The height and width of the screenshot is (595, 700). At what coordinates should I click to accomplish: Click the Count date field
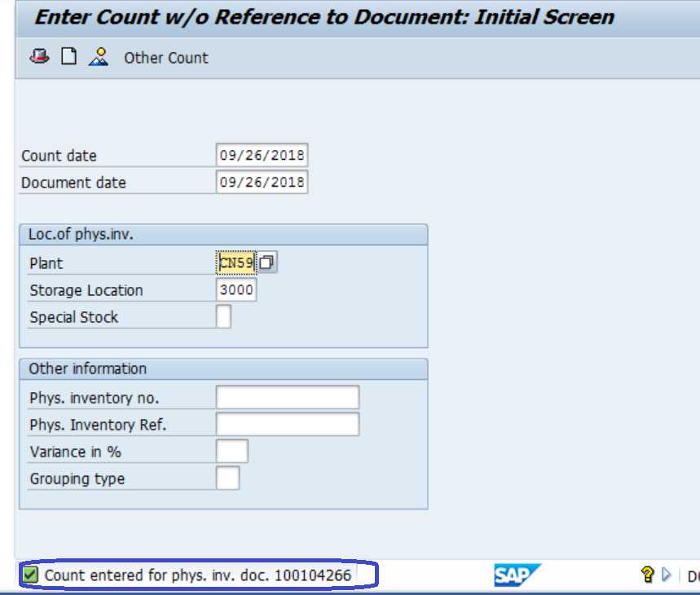coord(262,155)
